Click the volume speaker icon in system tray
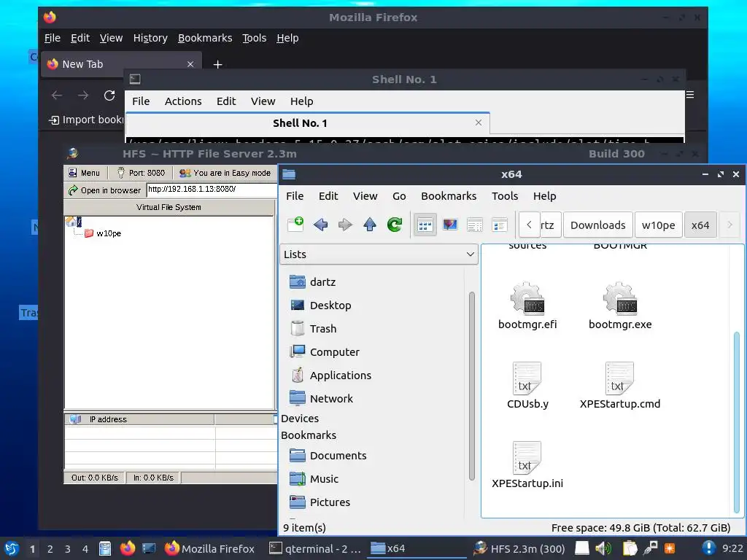The height and width of the screenshot is (560, 747). (x=603, y=548)
